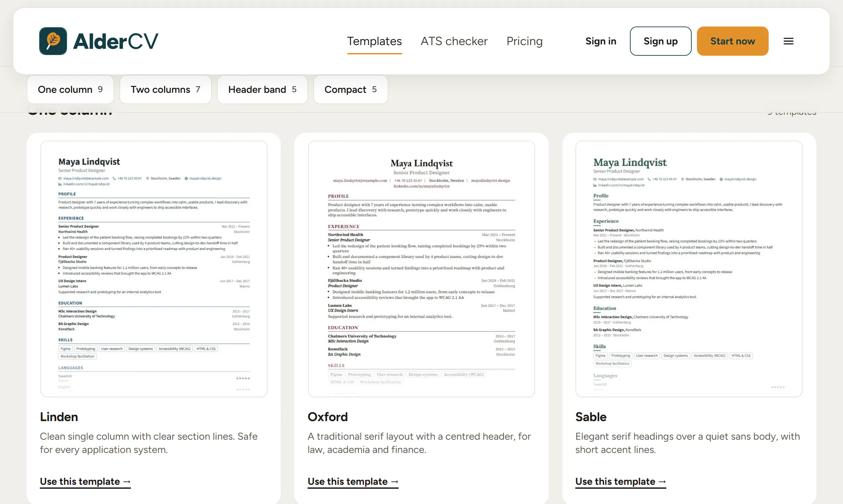The image size is (843, 504).
Task: Use this template link under Linden
Action: point(85,481)
